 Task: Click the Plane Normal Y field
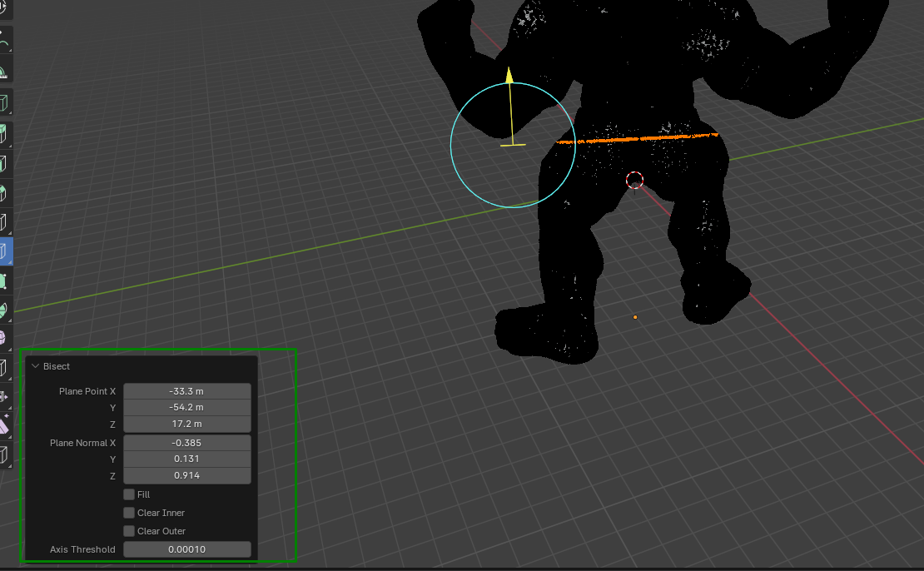click(186, 459)
